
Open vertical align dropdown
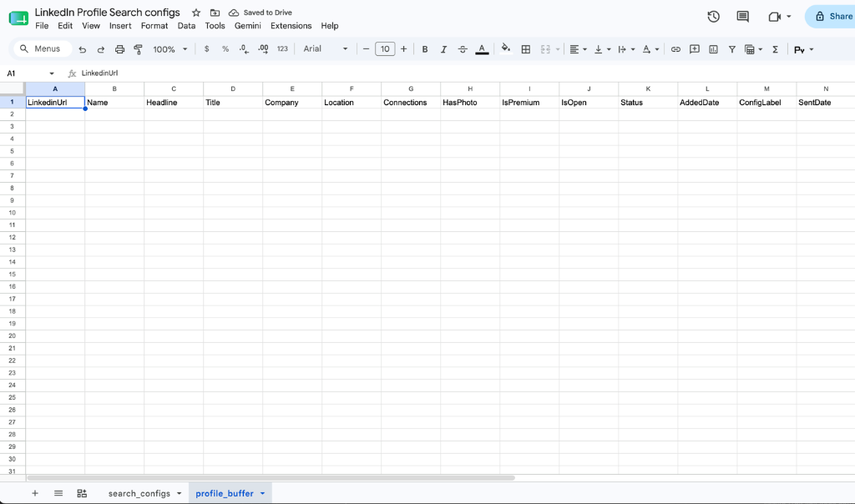pyautogui.click(x=603, y=49)
